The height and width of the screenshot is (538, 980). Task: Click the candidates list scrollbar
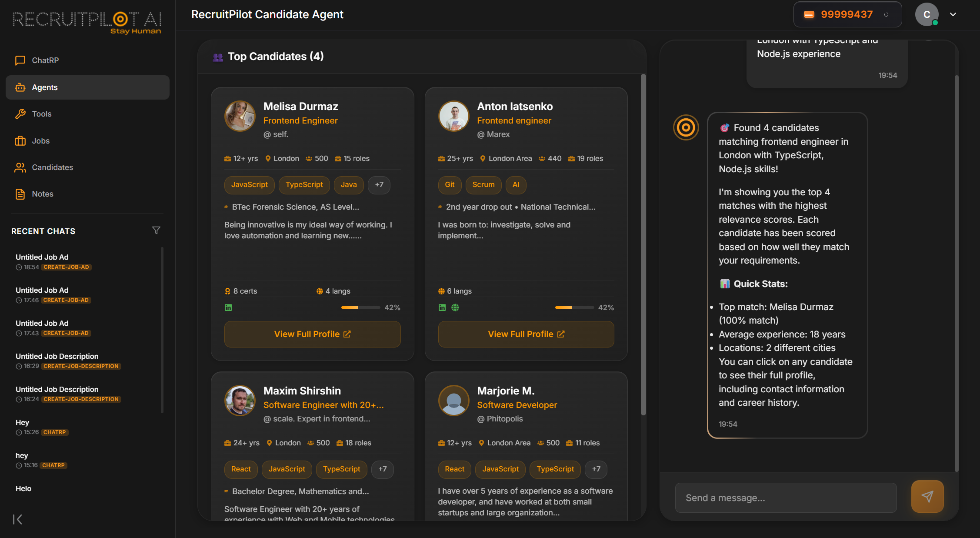pos(643,244)
